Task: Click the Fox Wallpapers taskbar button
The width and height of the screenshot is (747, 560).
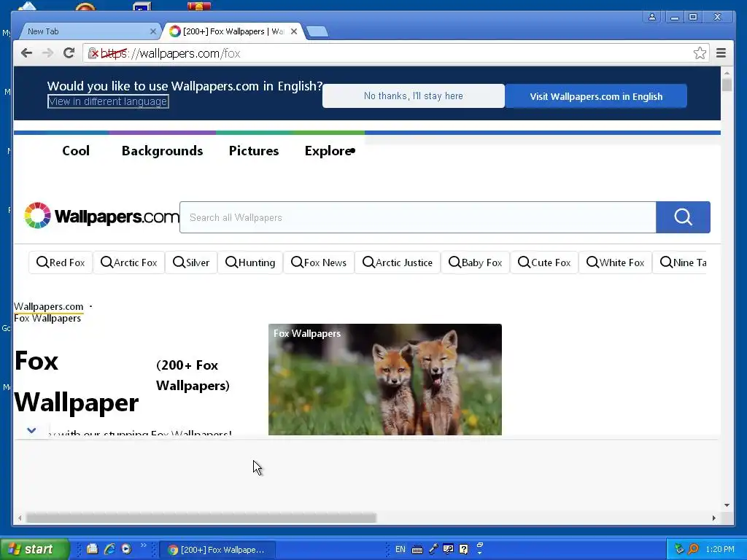Action: (x=217, y=550)
